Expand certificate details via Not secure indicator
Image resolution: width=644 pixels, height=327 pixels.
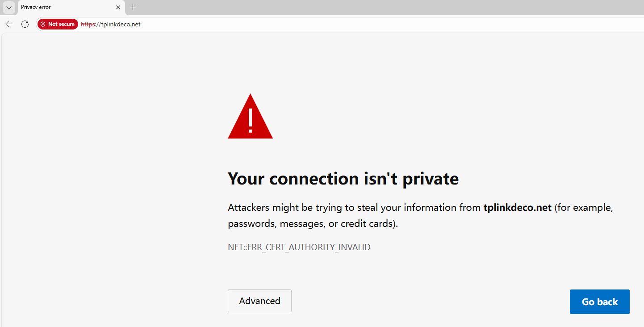[x=58, y=24]
